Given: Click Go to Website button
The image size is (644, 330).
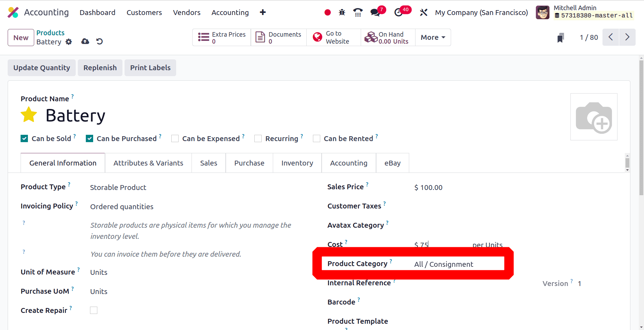Looking at the screenshot, I should pos(334,37).
